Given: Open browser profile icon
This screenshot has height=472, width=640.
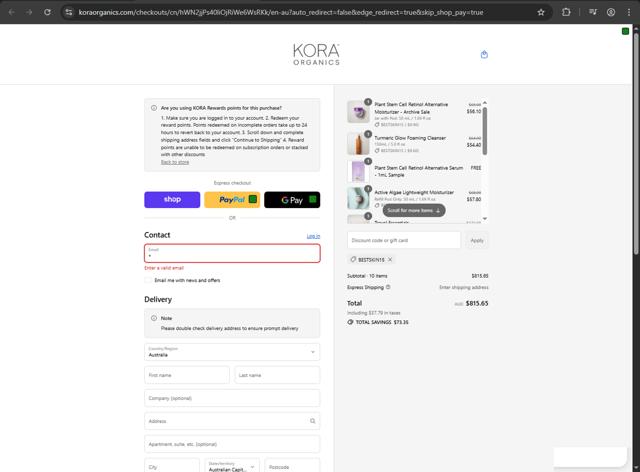Looking at the screenshot, I should (611, 12).
